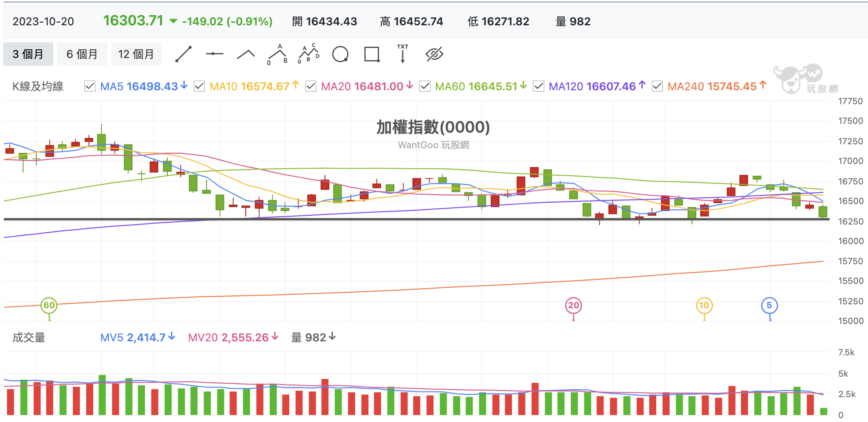868x422 pixels.
Task: Disable the MA240 moving average line
Action: pyautogui.click(x=658, y=86)
